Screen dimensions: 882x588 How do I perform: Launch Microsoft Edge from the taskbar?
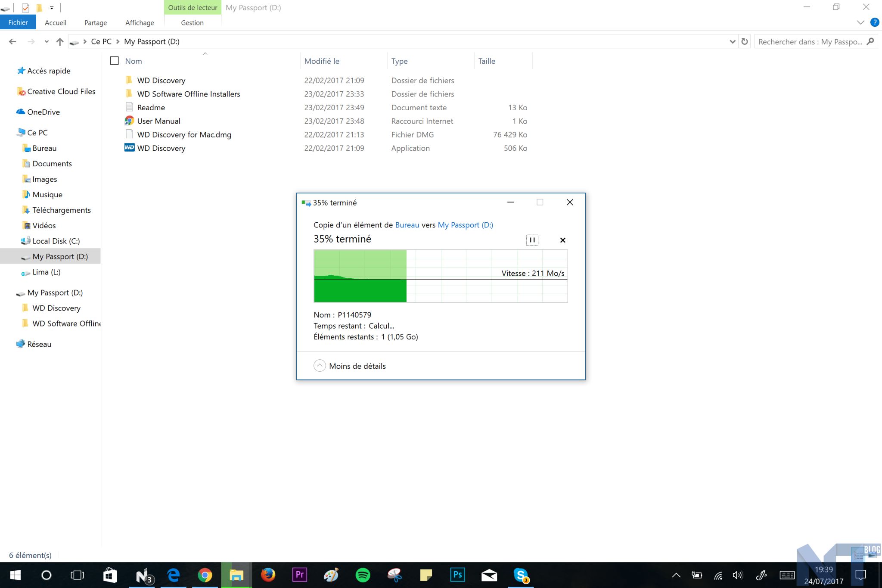[x=174, y=575]
